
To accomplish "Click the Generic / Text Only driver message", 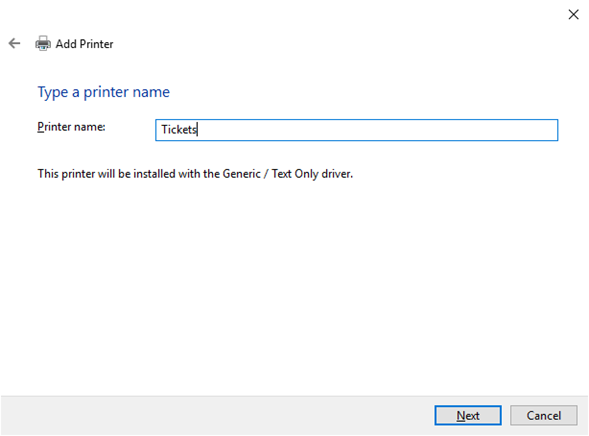I will tap(195, 174).
